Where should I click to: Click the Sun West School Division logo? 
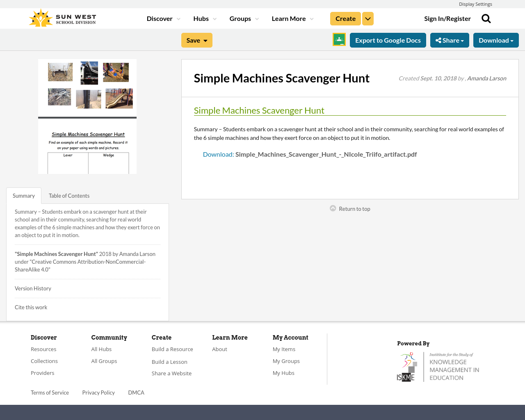62,17
